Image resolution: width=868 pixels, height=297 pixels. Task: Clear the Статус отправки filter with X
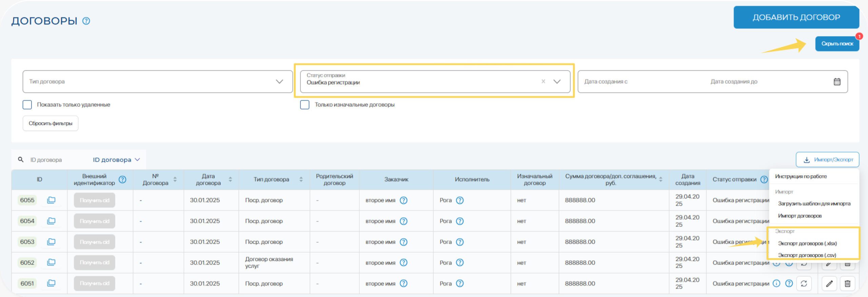pyautogui.click(x=543, y=82)
